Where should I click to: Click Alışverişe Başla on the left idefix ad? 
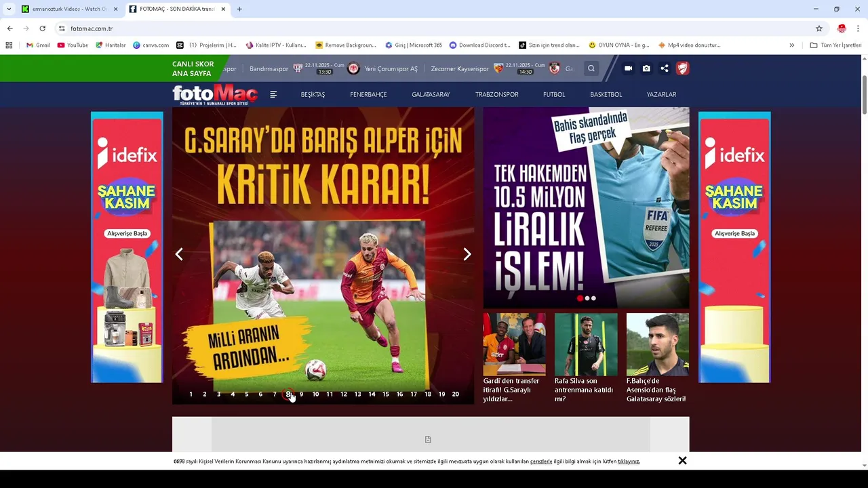(127, 233)
